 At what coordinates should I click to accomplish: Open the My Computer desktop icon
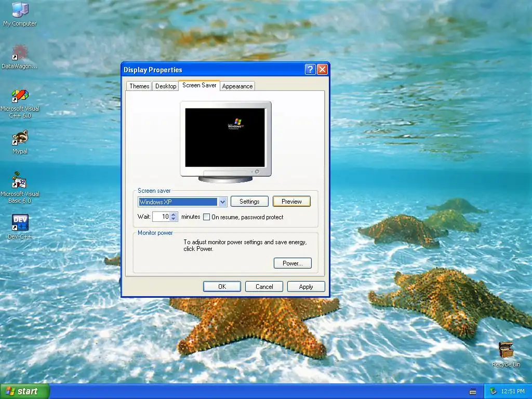(20, 14)
